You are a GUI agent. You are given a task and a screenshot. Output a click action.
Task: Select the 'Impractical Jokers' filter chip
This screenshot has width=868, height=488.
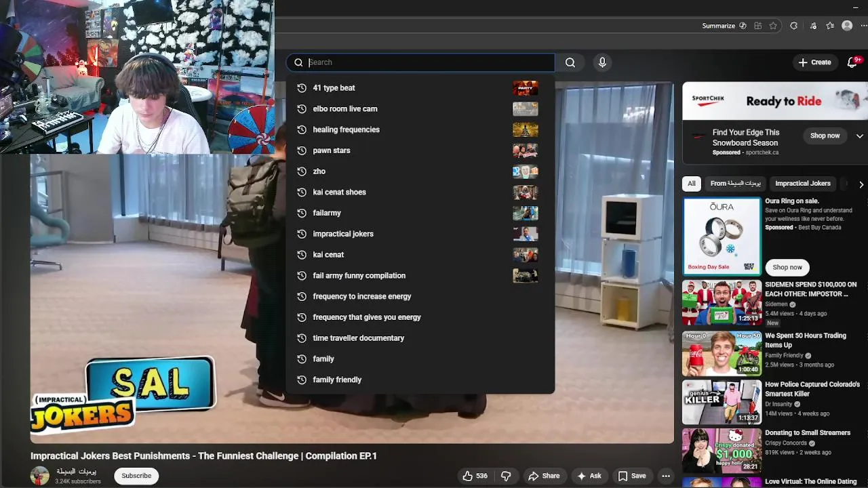pos(802,184)
